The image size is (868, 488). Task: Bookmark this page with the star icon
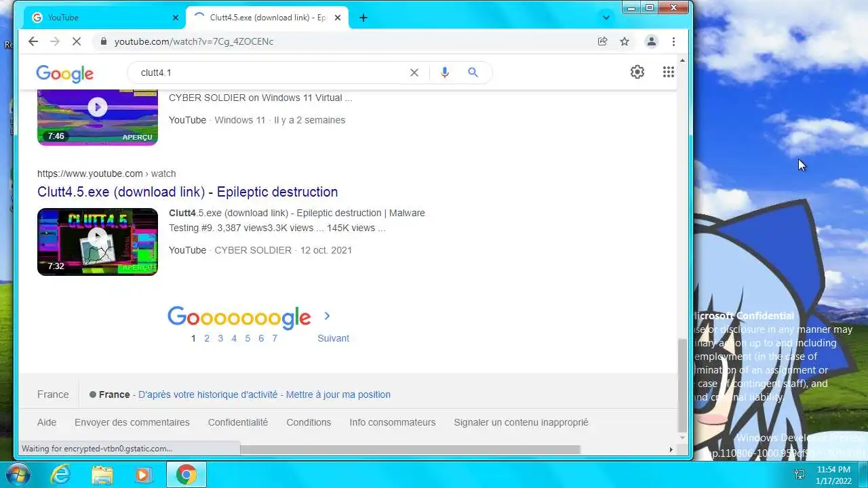[625, 41]
